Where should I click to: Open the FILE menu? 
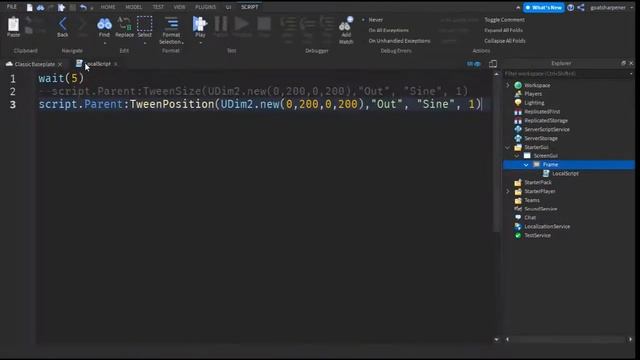pos(11,7)
